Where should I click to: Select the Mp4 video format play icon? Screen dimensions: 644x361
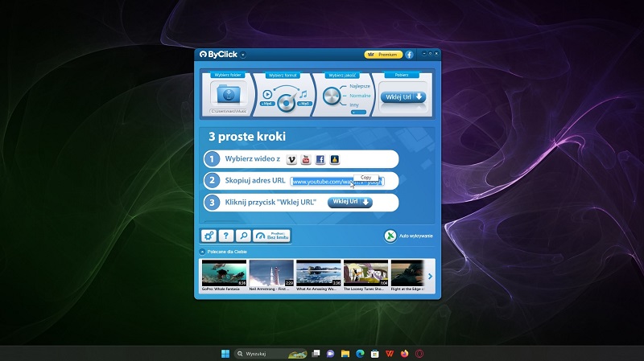(x=267, y=94)
